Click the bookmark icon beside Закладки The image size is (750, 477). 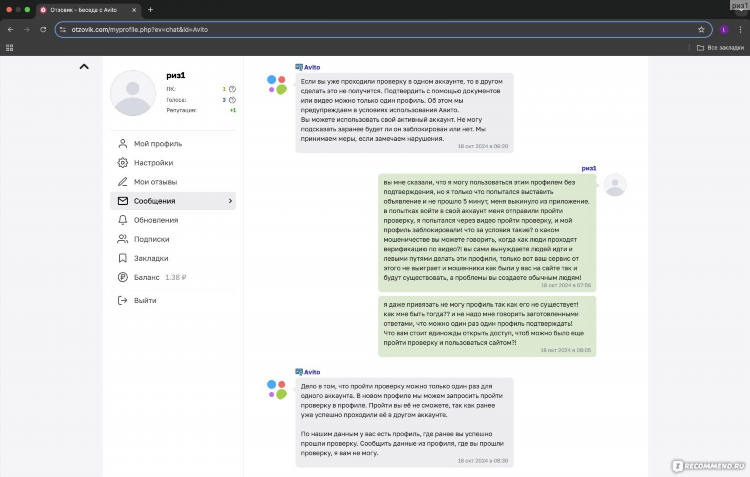point(123,258)
